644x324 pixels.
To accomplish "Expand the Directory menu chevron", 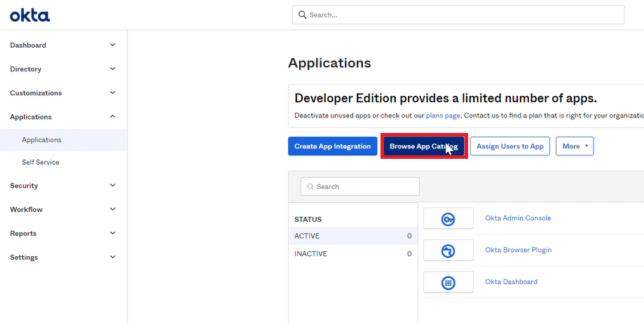I will [113, 69].
